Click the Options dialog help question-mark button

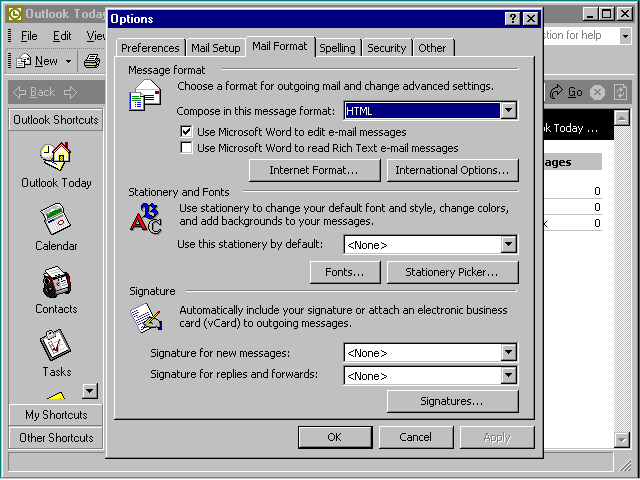(513, 19)
